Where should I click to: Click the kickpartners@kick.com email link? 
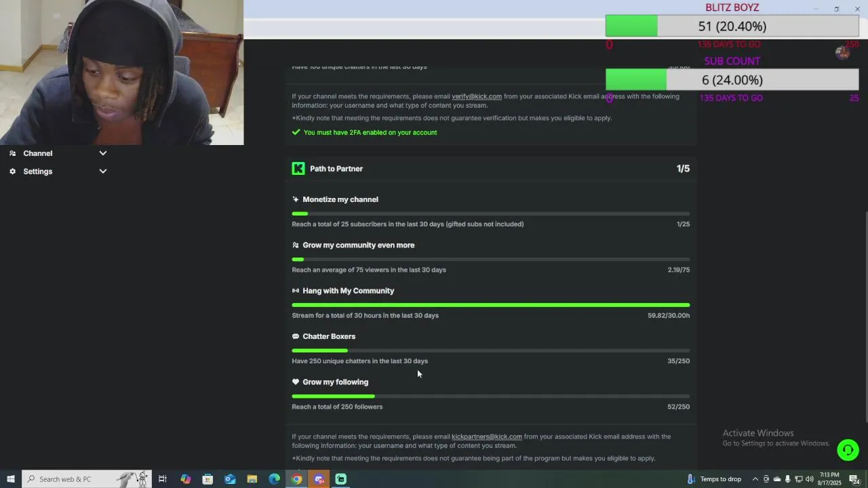pos(487,436)
